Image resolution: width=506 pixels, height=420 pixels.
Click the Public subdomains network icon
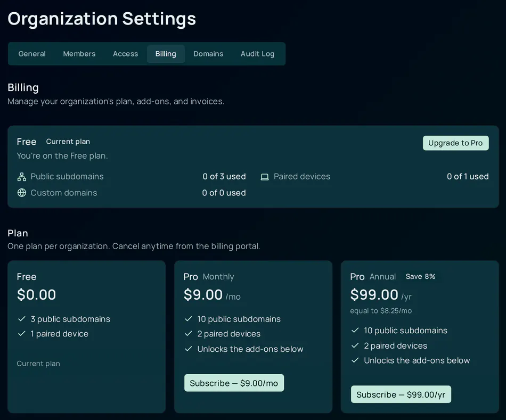[x=22, y=177]
